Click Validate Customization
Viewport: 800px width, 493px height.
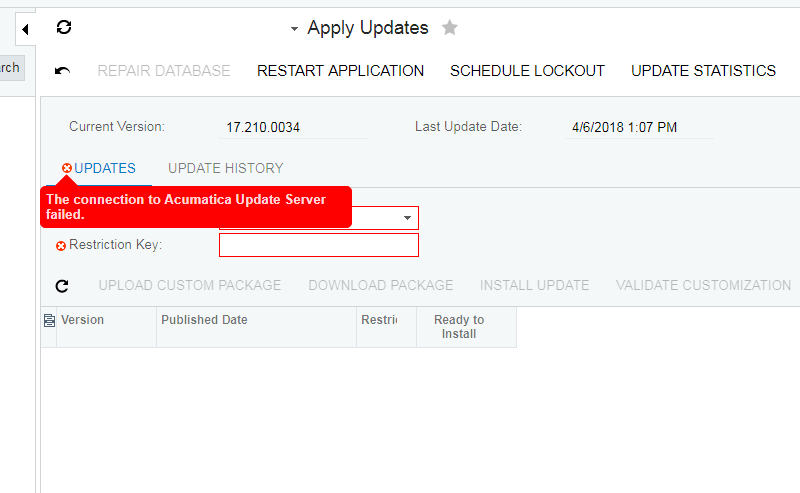point(703,285)
